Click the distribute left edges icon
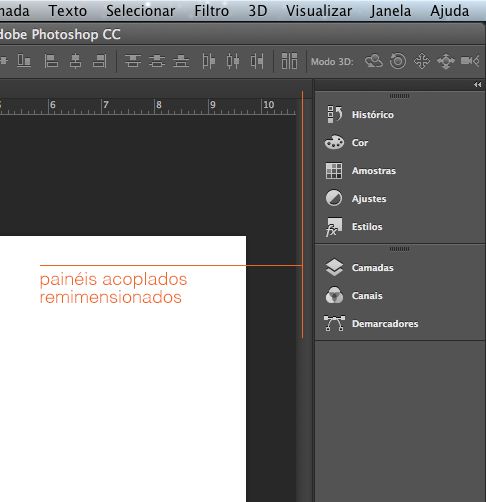This screenshot has height=502, width=486. point(209,61)
